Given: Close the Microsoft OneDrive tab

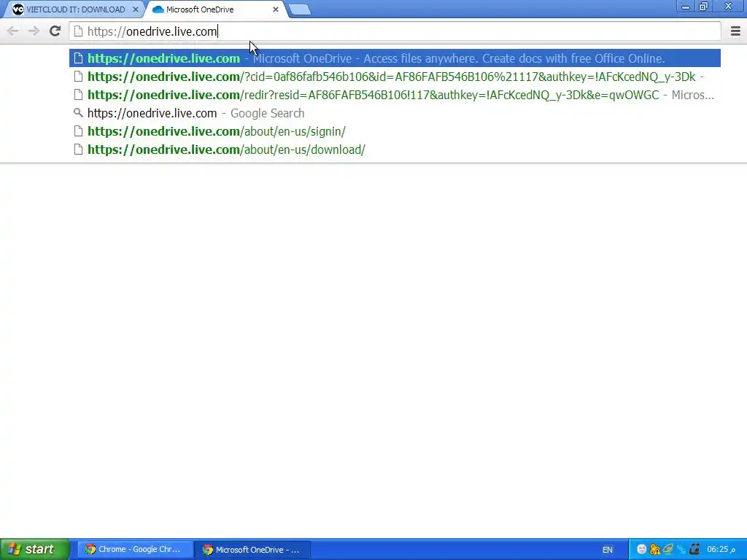Looking at the screenshot, I should click(275, 9).
